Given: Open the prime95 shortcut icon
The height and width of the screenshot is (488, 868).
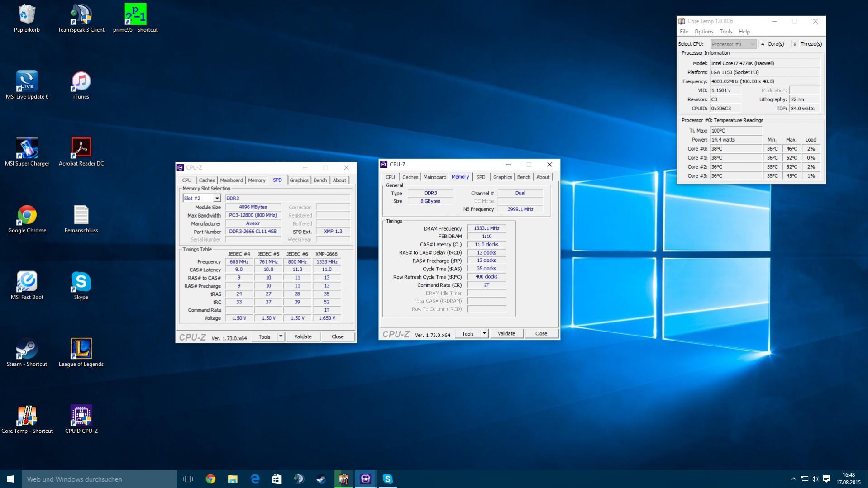Looking at the screenshot, I should [x=135, y=19].
